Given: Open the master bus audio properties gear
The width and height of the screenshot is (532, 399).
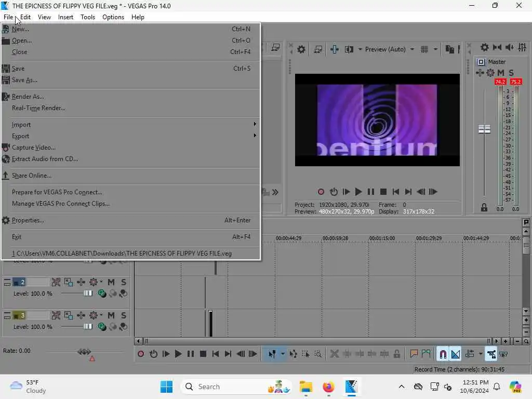Looking at the screenshot, I should [485, 47].
